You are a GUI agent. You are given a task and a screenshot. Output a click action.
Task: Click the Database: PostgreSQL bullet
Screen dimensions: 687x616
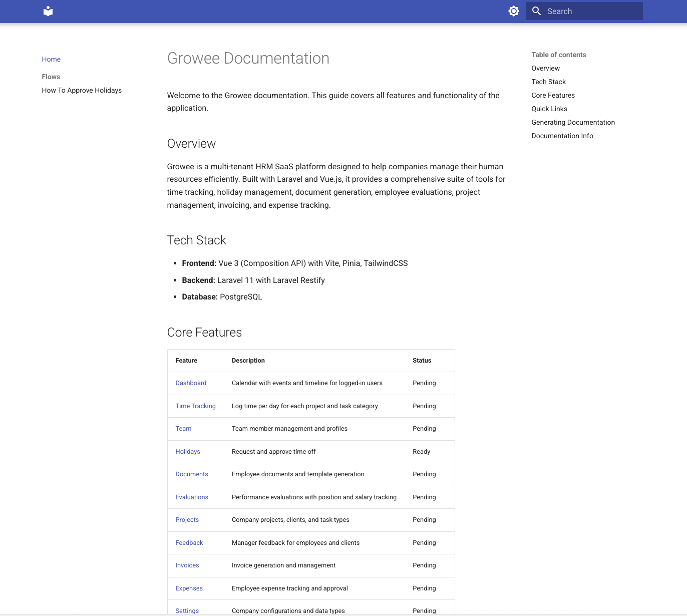tap(222, 297)
